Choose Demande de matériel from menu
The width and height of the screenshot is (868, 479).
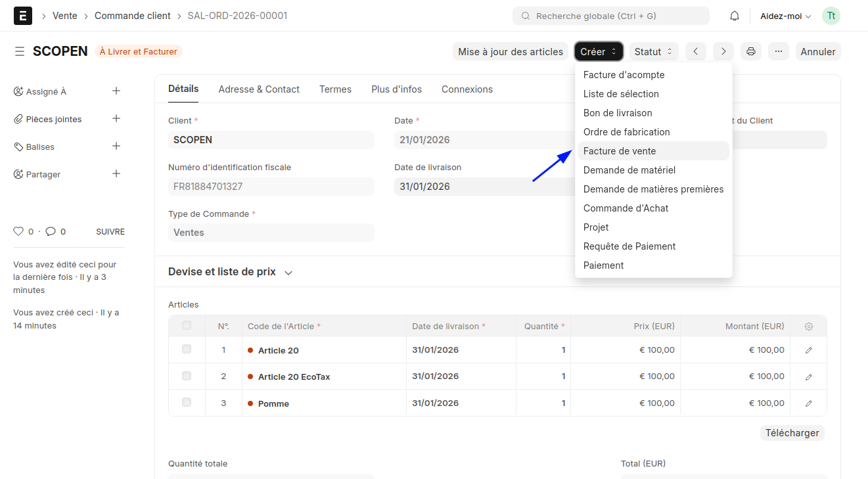(654, 170)
